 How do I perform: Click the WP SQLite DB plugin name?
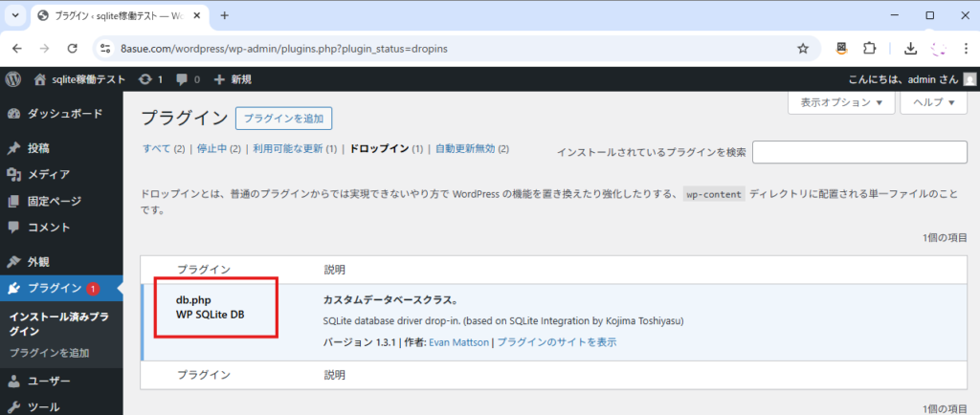tap(210, 314)
